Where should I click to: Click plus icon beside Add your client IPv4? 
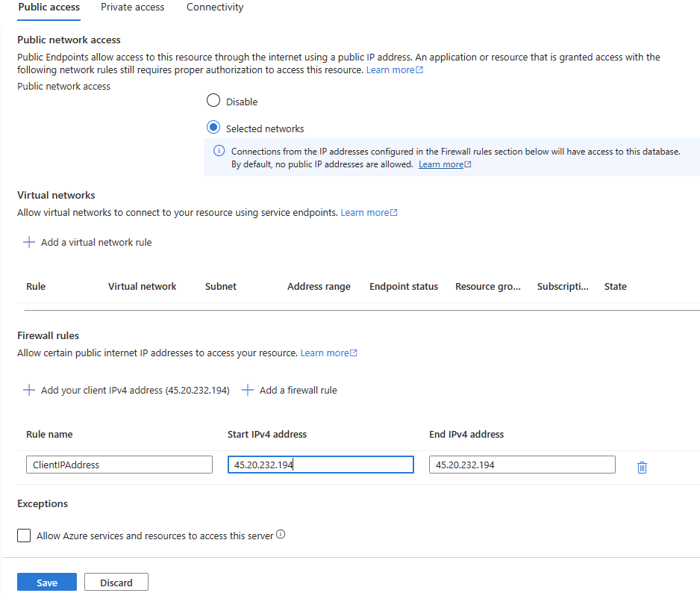click(29, 390)
